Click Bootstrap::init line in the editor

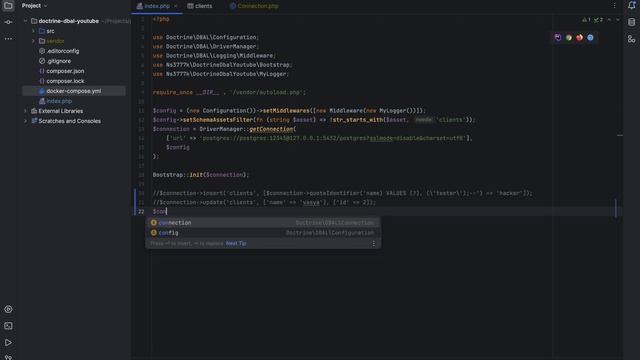click(x=200, y=175)
